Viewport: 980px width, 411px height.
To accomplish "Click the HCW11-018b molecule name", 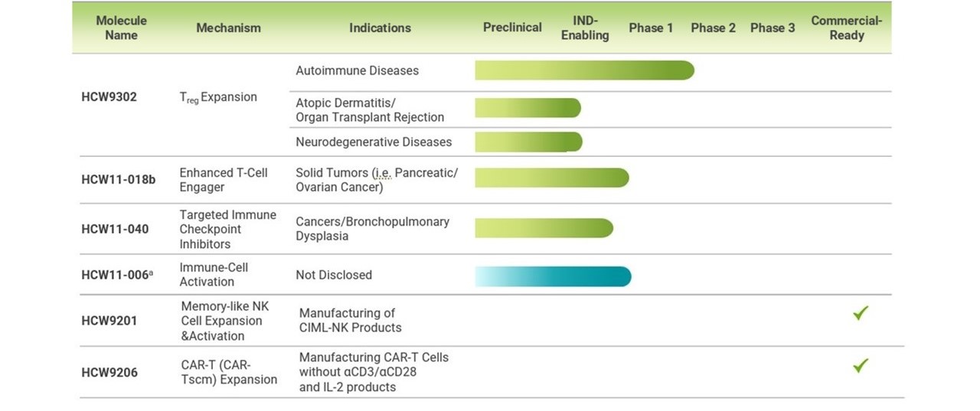I will point(118,179).
